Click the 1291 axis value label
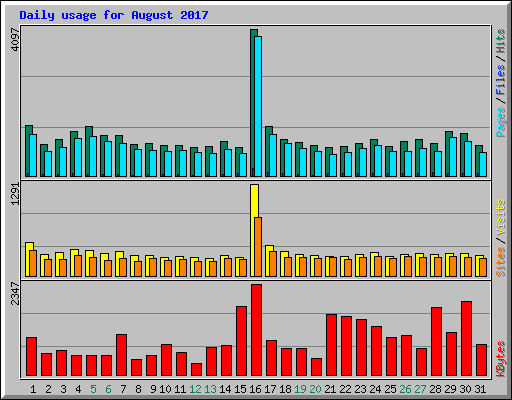 [x=15, y=194]
